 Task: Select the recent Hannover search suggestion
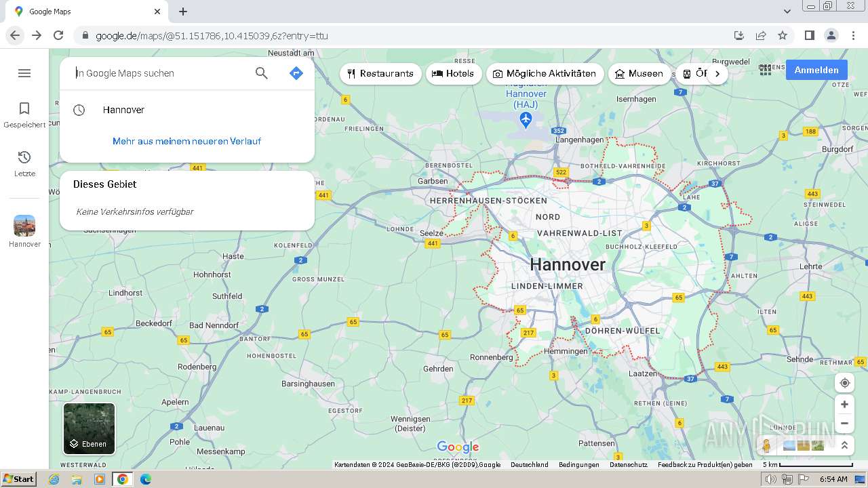(187, 110)
